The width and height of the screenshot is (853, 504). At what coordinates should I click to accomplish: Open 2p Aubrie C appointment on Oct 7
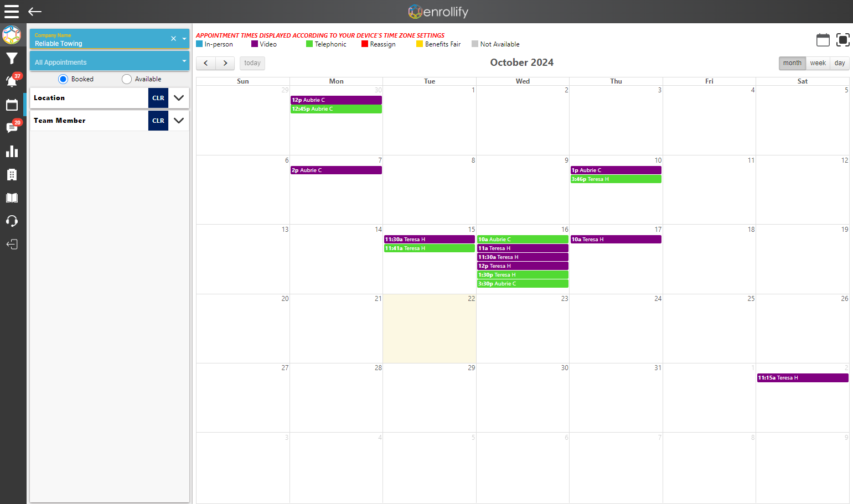pos(336,170)
